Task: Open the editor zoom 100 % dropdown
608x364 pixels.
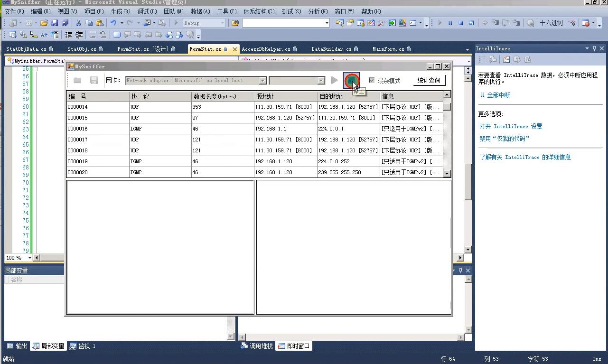Action: click(x=29, y=258)
